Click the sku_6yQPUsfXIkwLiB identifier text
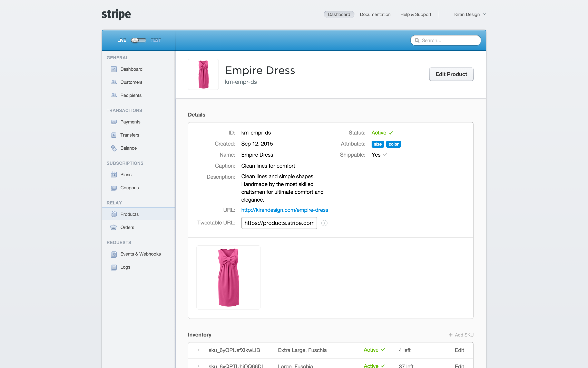Viewport: 588px width, 368px height. 234,350
